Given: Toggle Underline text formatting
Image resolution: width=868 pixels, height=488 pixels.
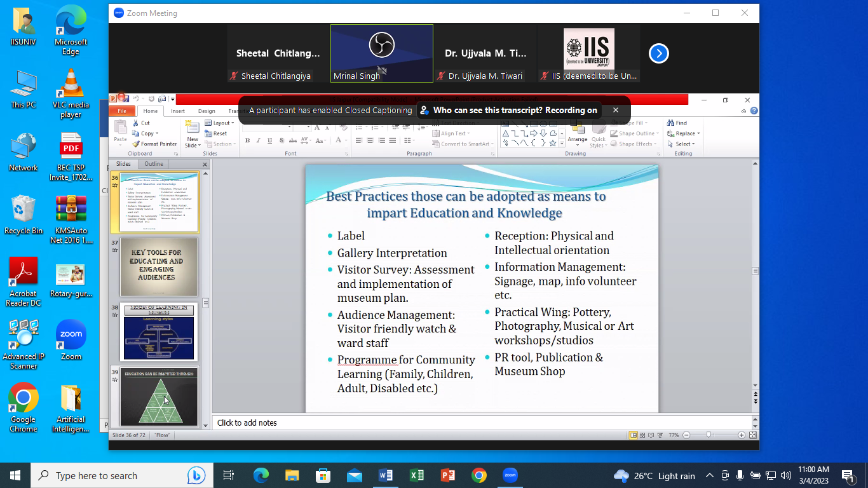Looking at the screenshot, I should [270, 140].
